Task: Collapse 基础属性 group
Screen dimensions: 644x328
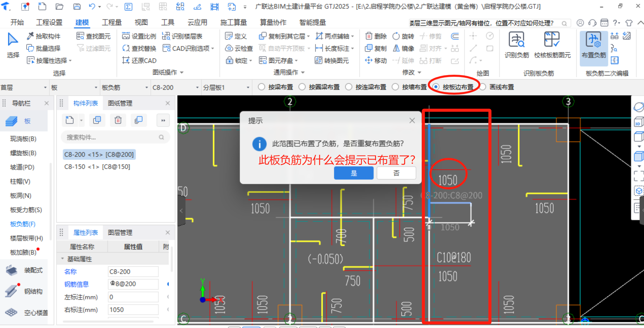Action: tap(63, 259)
